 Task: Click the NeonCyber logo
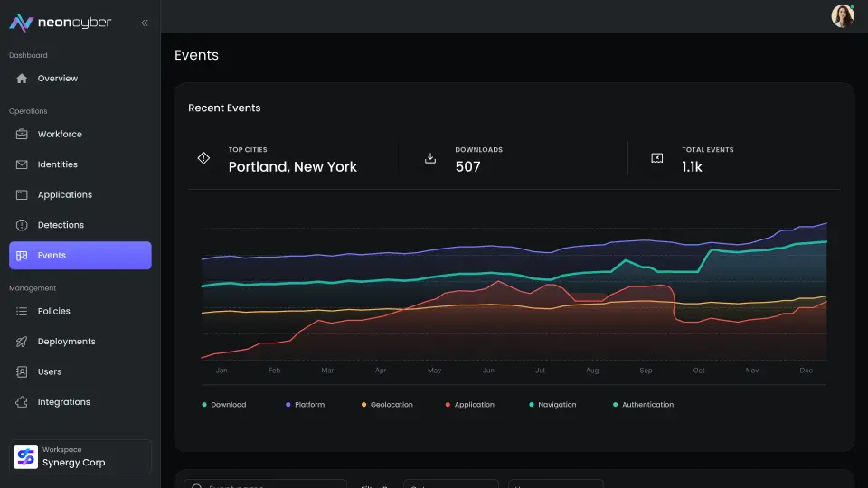pyautogui.click(x=60, y=23)
